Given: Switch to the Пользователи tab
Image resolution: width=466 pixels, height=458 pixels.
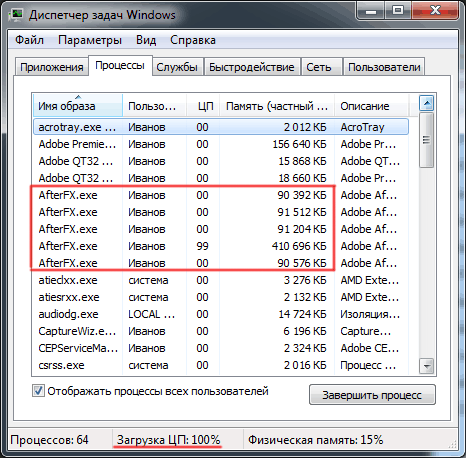Looking at the screenshot, I should tap(384, 67).
